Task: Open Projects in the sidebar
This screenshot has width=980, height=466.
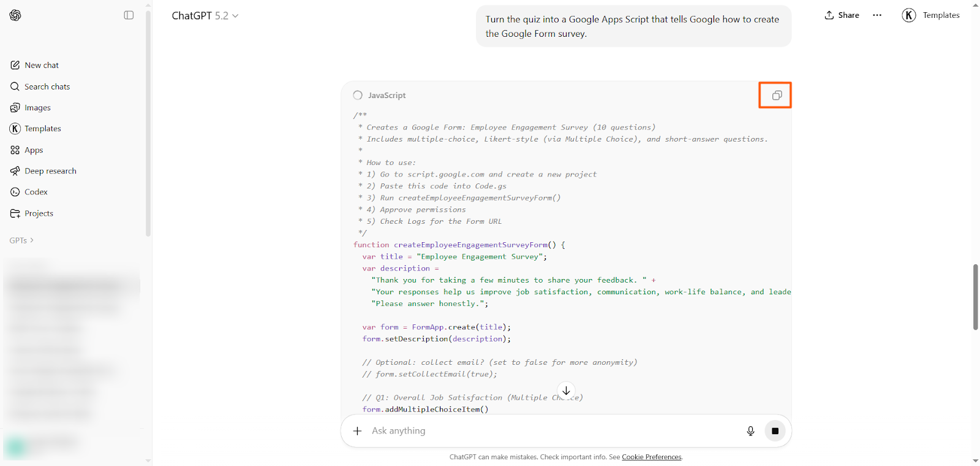Action: [39, 213]
